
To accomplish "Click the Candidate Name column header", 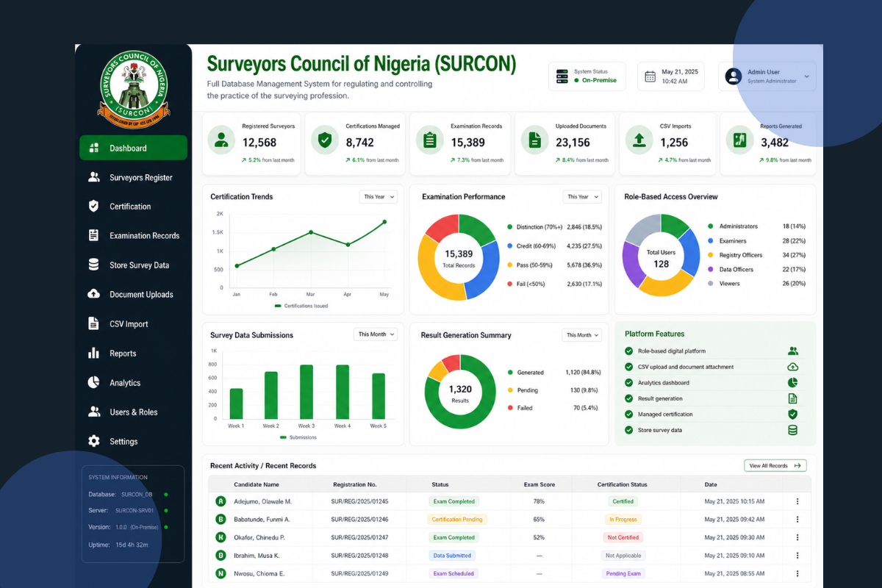I will [x=256, y=484].
